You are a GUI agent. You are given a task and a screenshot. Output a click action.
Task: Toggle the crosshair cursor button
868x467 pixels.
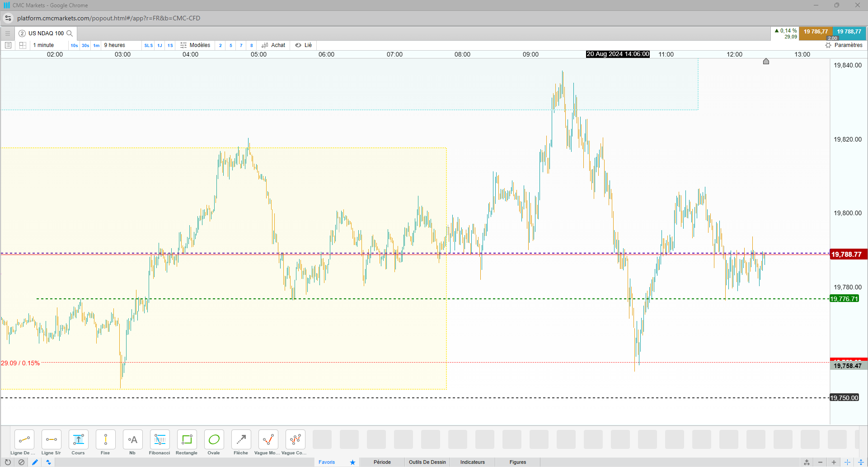coord(847,462)
